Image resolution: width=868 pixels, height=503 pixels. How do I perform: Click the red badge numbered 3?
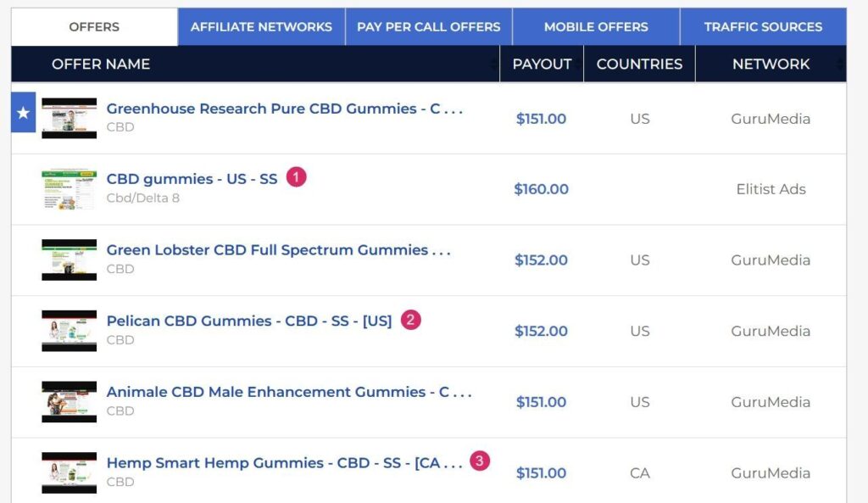[x=480, y=461]
